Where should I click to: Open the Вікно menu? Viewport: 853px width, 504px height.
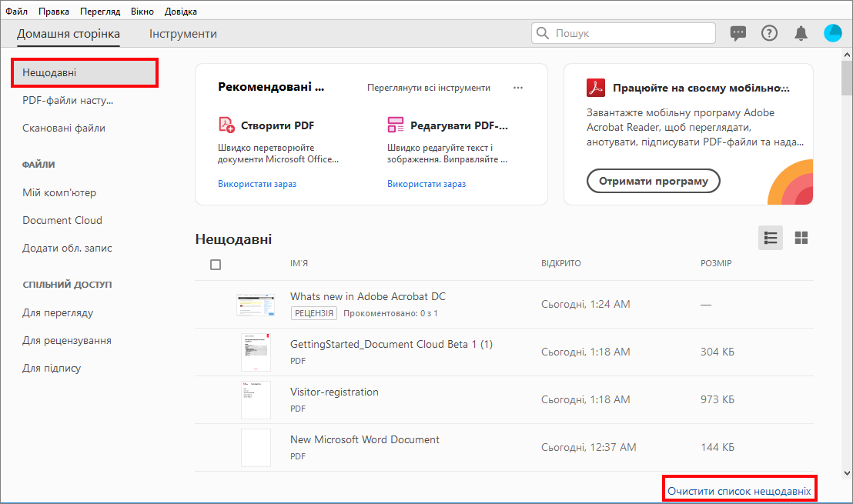point(142,11)
